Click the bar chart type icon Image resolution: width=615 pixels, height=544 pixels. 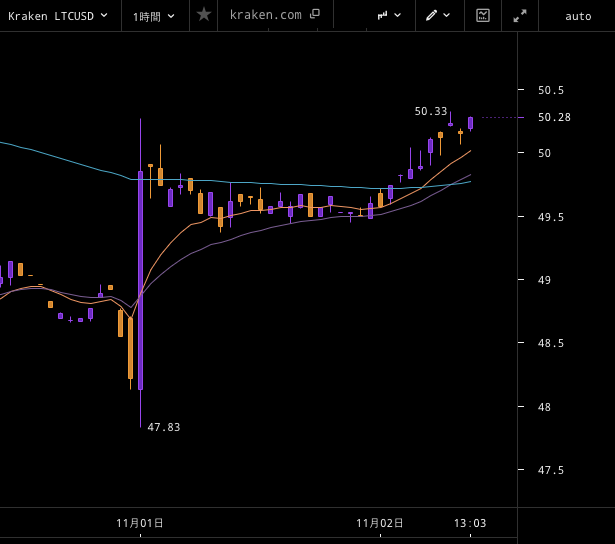coord(382,15)
